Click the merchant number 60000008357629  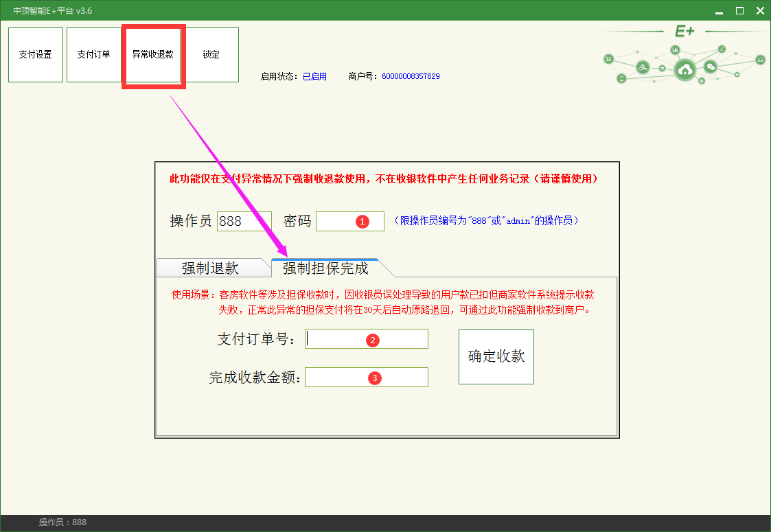[411, 76]
